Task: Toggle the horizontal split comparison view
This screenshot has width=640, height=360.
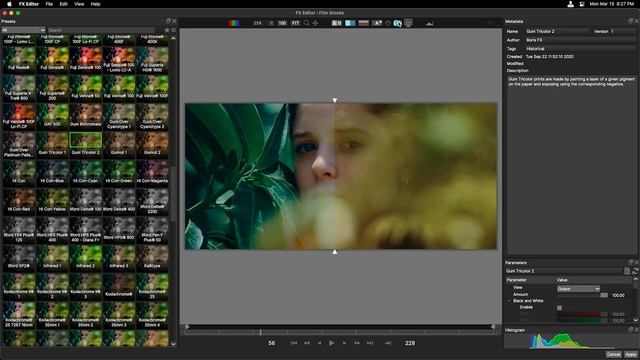Action: pos(363,23)
